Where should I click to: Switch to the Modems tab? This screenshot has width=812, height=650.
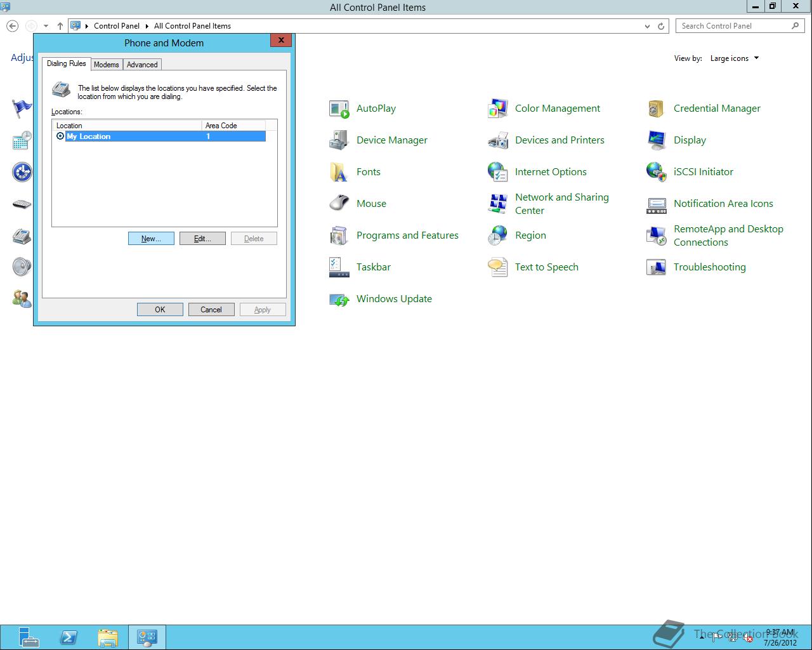click(x=106, y=64)
